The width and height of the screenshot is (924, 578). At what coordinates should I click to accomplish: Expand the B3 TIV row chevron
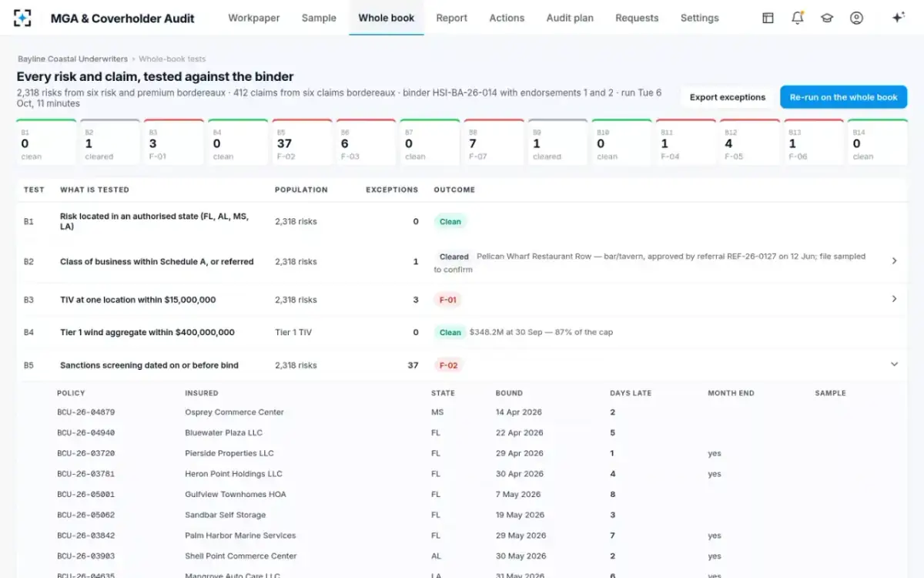coord(894,299)
